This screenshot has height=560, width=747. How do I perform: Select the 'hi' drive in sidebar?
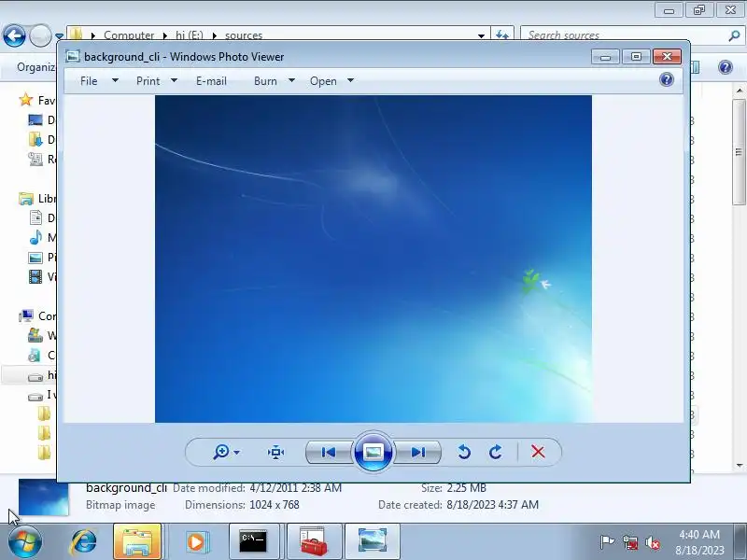tap(42, 375)
